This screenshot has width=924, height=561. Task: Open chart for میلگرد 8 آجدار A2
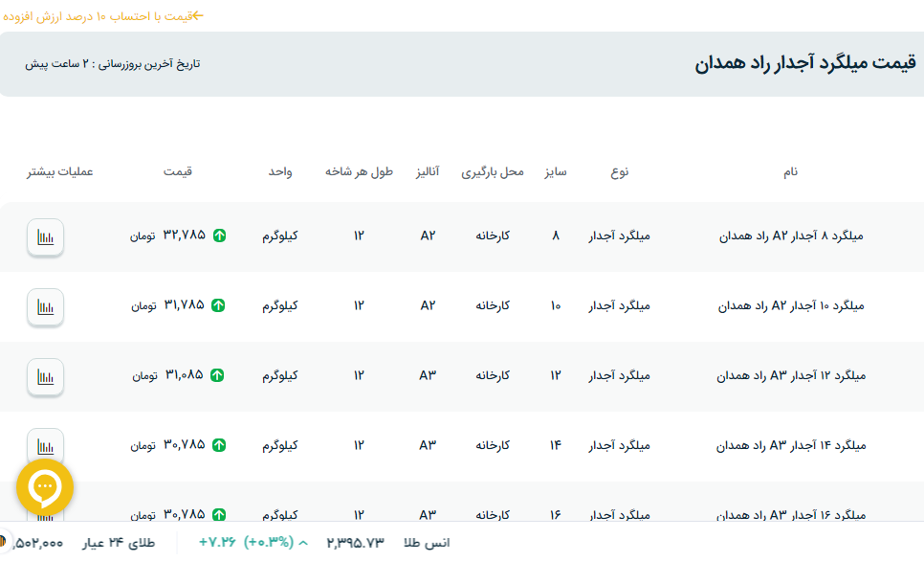click(45, 237)
